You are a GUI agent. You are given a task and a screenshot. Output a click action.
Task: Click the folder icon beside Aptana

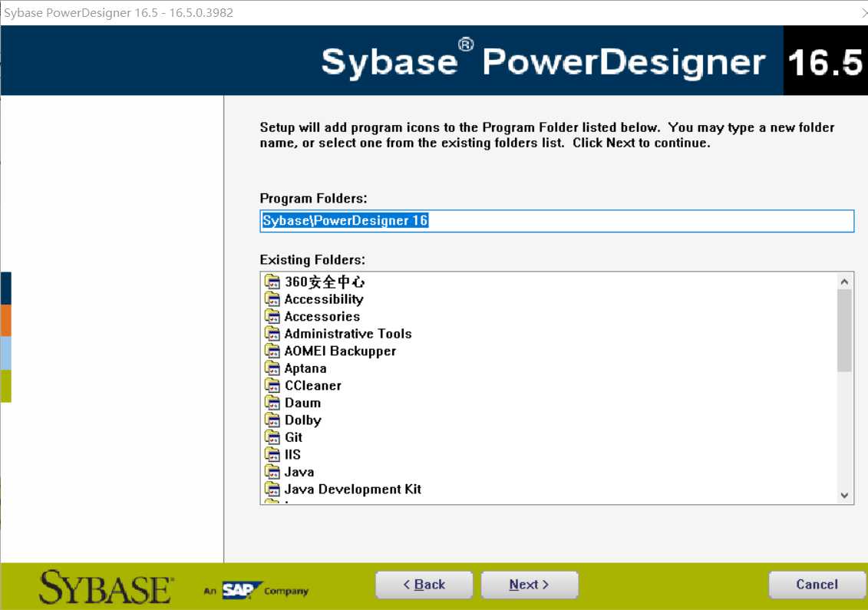[272, 368]
